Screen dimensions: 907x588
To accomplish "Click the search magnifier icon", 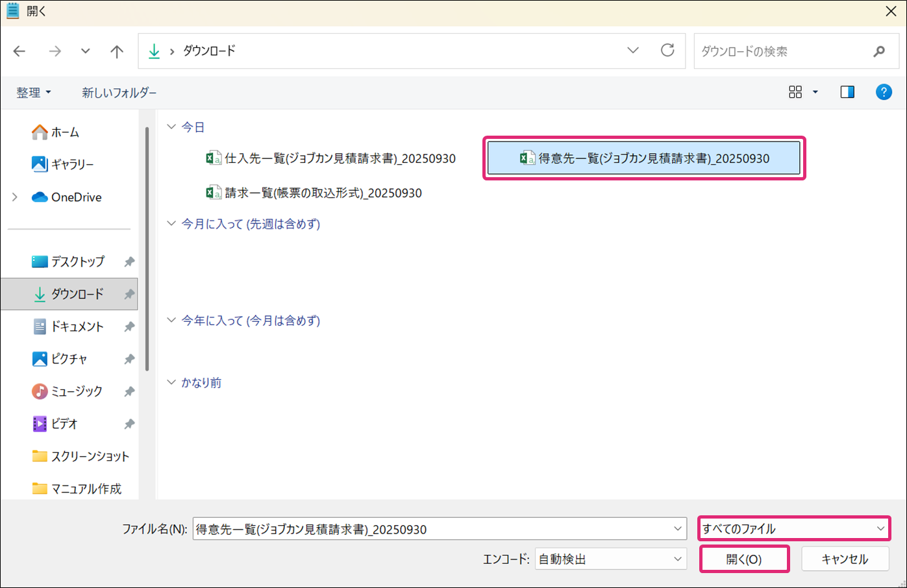I will coord(879,51).
